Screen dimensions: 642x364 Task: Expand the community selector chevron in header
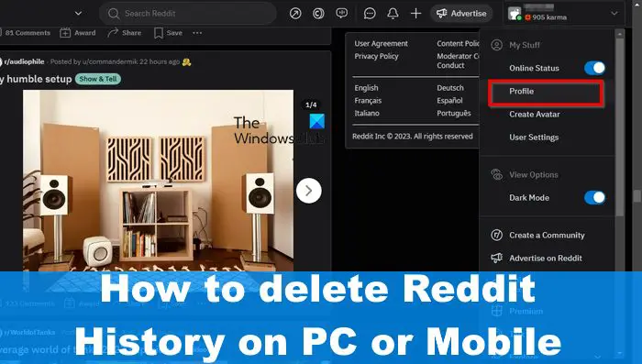(x=78, y=14)
